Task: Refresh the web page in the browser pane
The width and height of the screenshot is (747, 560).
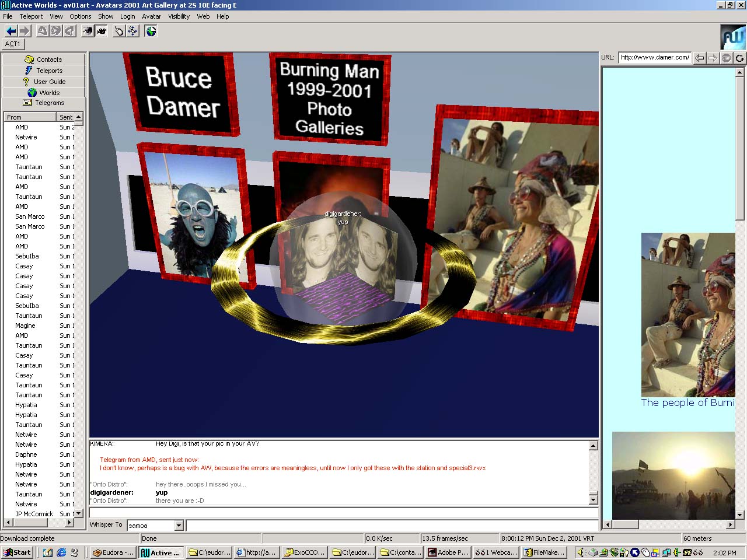Action: (739, 58)
